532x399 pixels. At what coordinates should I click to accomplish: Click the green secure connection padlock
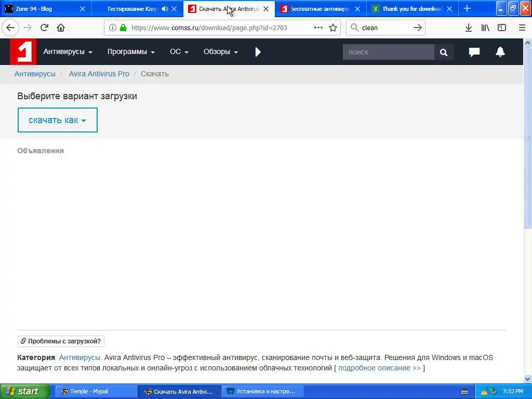tap(123, 28)
